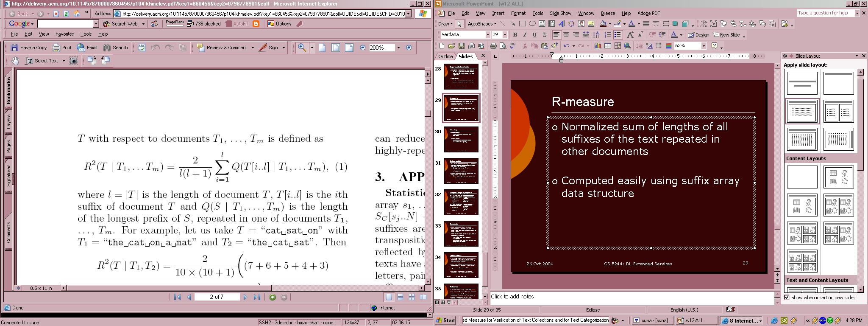Open the Verdana font name dropdown
This screenshot has width=868, height=326.
[488, 35]
